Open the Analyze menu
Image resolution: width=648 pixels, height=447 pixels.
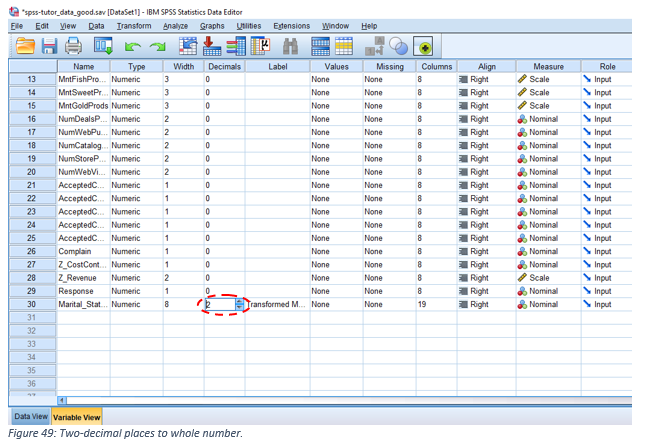175,25
